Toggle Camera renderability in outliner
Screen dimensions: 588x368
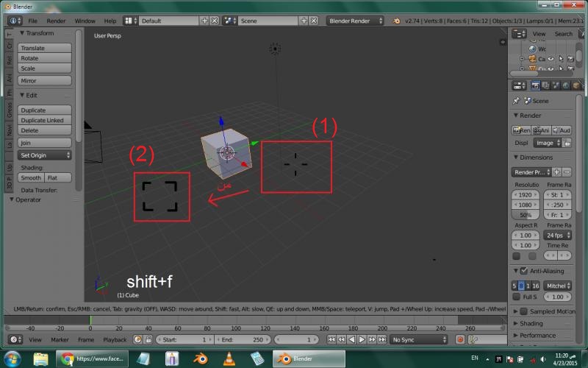pyautogui.click(x=570, y=59)
